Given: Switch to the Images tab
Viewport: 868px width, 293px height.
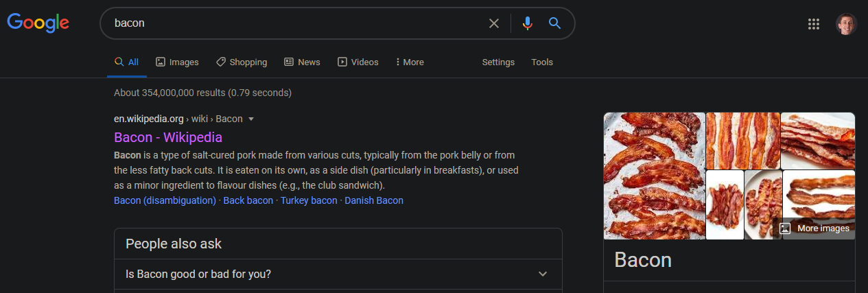Looking at the screenshot, I should point(177,62).
